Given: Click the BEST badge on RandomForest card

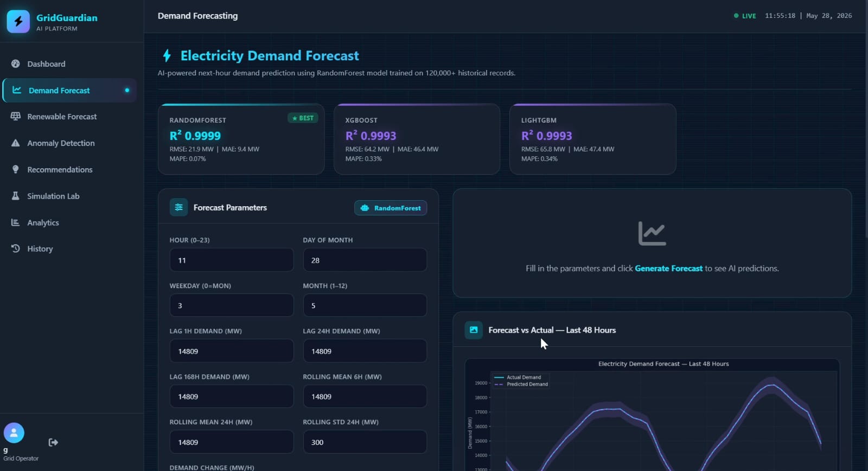Looking at the screenshot, I should click(303, 118).
